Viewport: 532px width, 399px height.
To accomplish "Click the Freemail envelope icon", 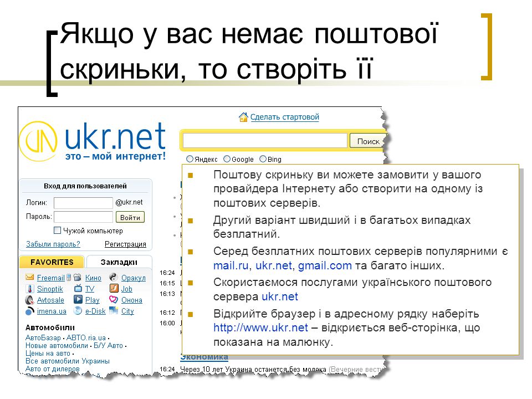I will (x=29, y=277).
